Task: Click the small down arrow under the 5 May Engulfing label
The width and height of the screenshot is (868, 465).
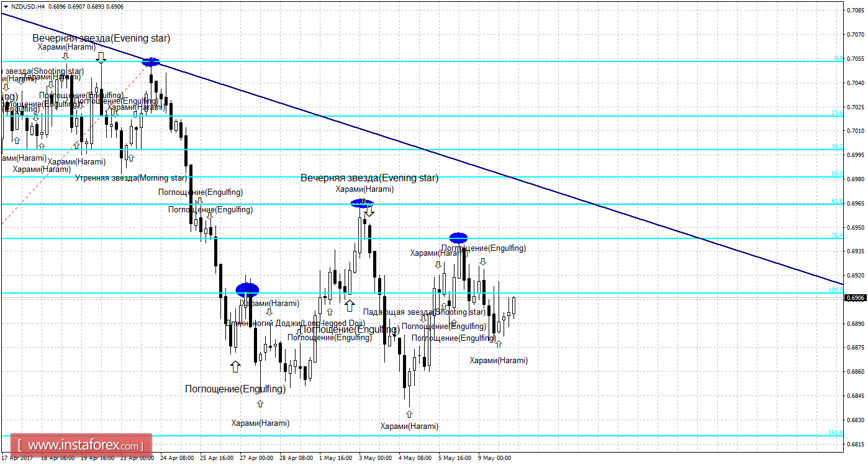Action: (x=482, y=261)
